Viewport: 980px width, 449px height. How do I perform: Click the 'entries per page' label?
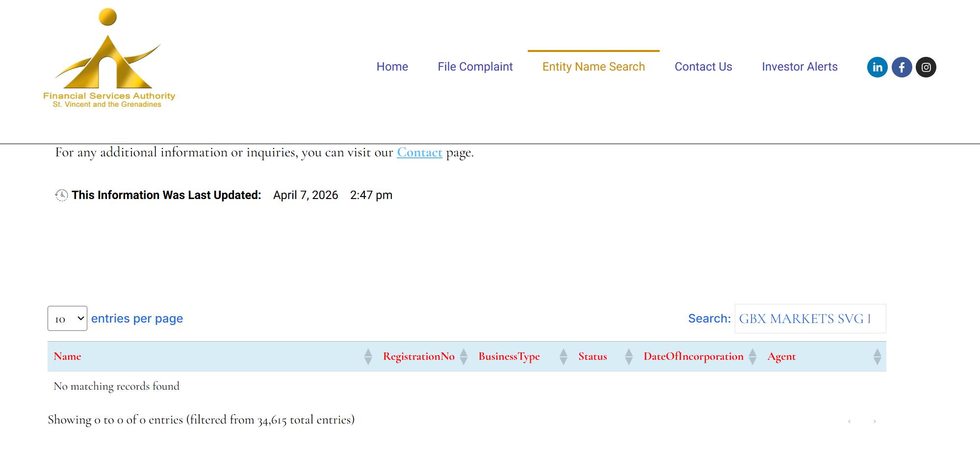137,319
